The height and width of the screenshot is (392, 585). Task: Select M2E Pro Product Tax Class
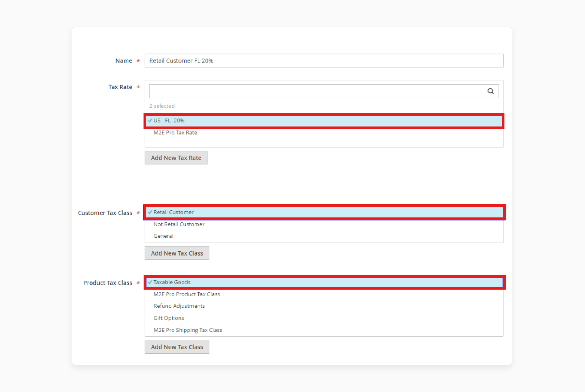[324, 294]
